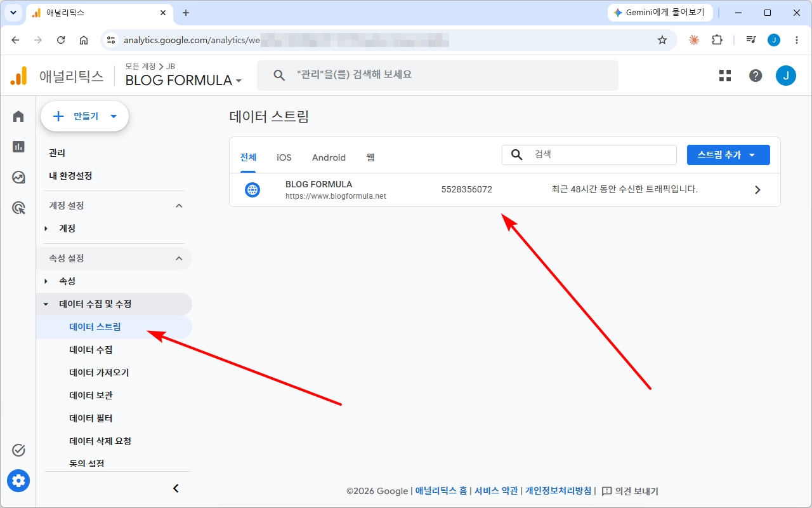Select the 전체 tab
The width and height of the screenshot is (812, 508).
(x=248, y=157)
